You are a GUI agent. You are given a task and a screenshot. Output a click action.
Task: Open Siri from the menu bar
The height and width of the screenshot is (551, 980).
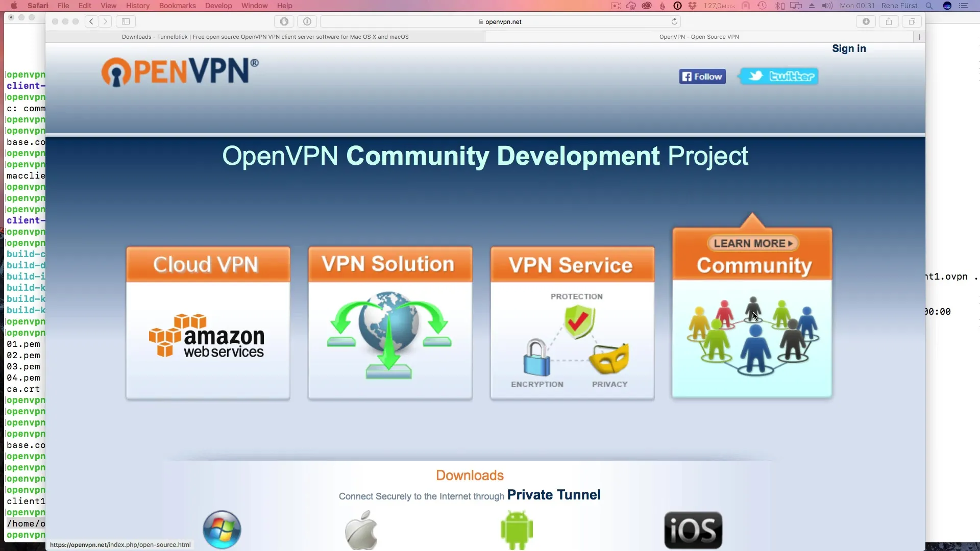947,6
